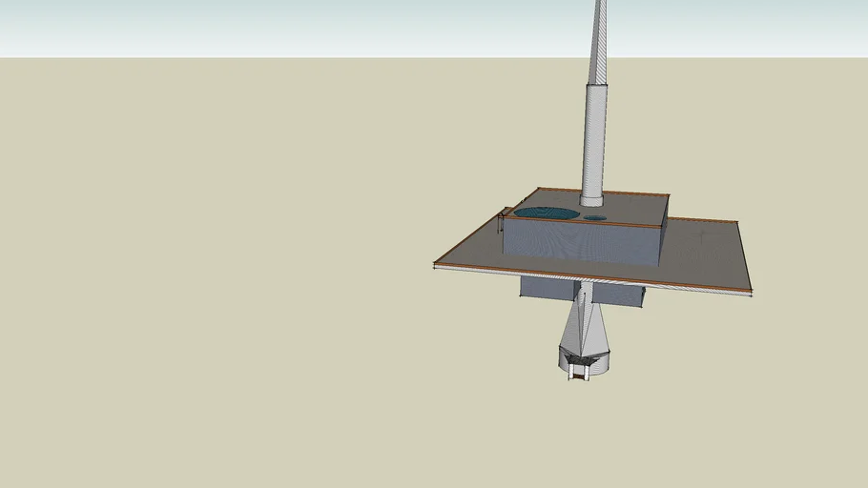Viewport: 868px width, 488px height.
Task: Select the tower base collar on rooftop
Action: coord(592,200)
